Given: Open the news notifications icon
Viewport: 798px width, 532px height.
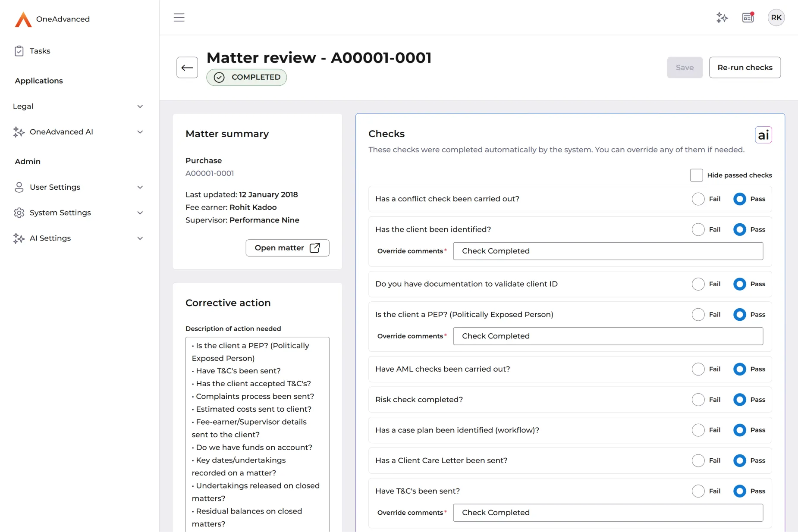Looking at the screenshot, I should tap(748, 18).
